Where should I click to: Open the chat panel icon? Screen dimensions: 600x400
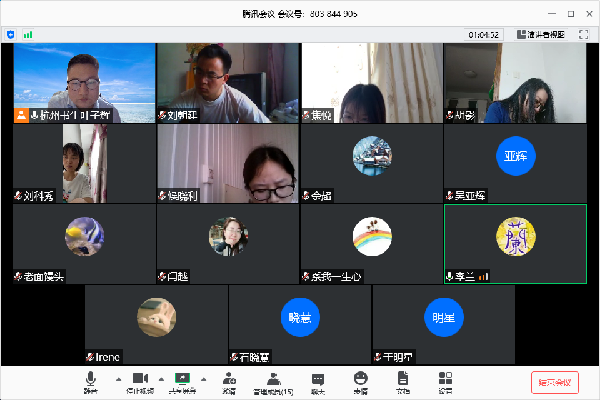318,380
